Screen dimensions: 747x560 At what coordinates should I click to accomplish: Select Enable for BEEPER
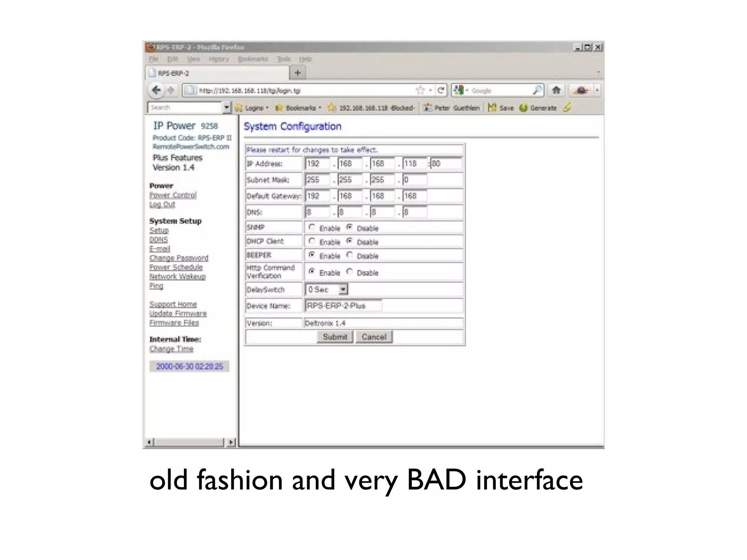[311, 255]
